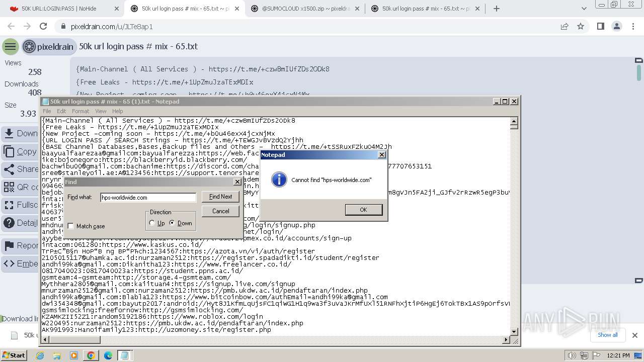Click the information icon in Notepad dialog

click(x=279, y=179)
